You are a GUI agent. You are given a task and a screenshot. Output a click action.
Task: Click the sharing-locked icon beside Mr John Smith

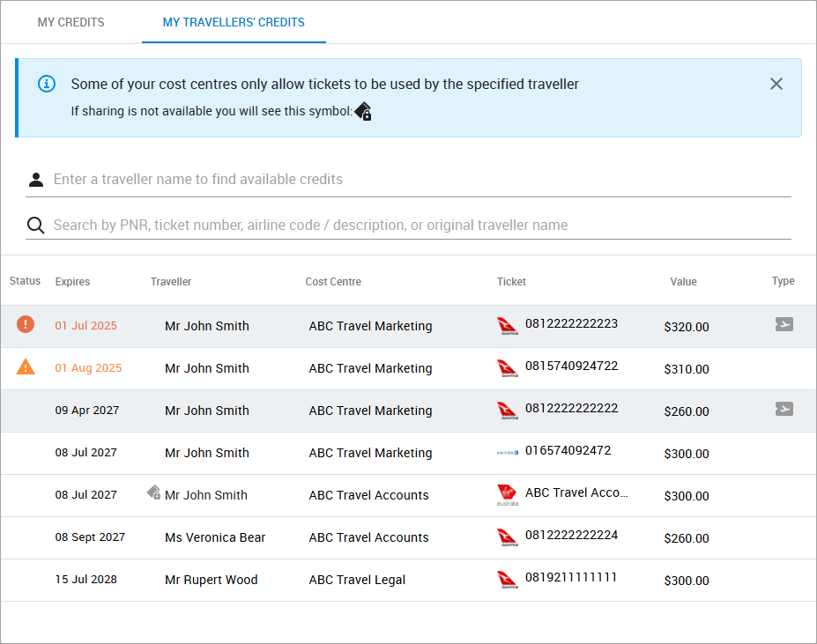tap(154, 493)
